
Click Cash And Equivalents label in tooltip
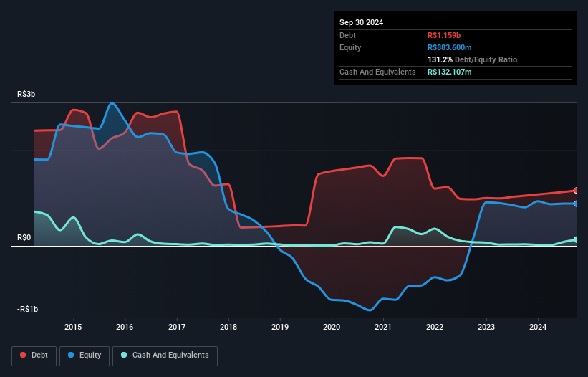(377, 72)
